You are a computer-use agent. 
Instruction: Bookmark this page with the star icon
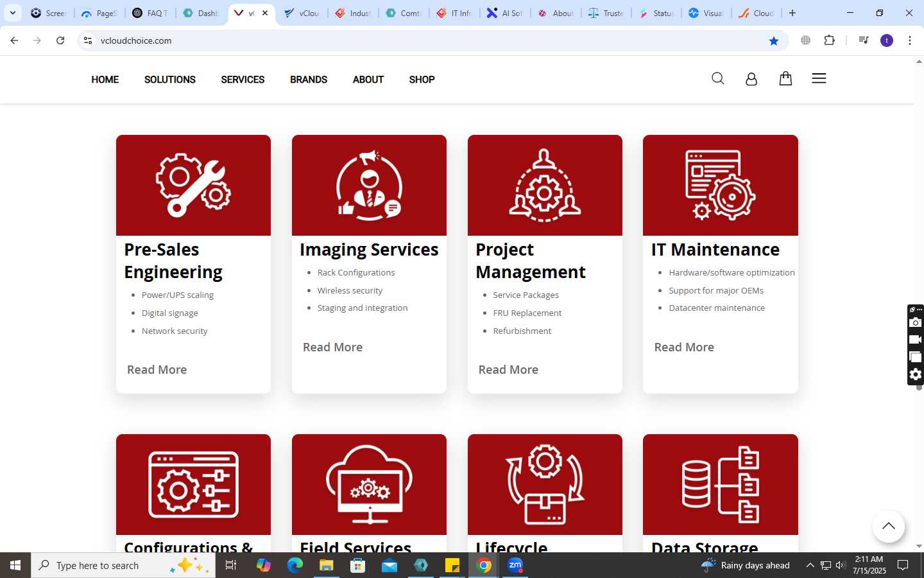coord(774,40)
